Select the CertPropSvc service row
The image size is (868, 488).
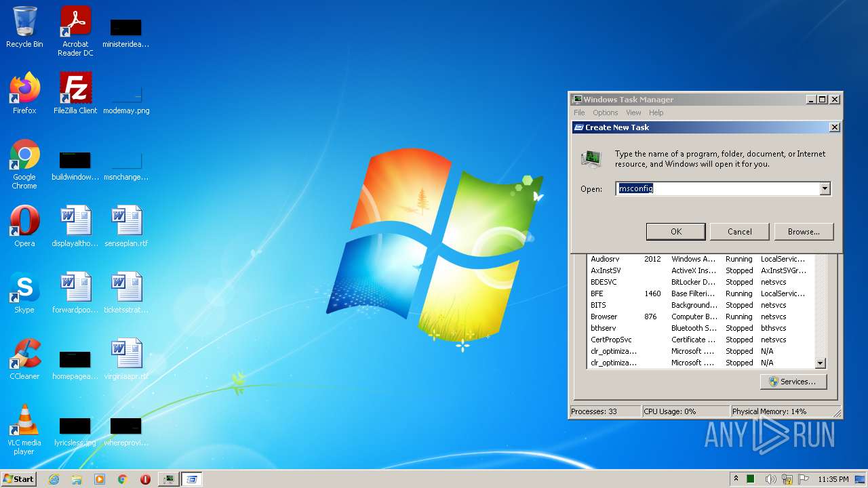[701, 340]
